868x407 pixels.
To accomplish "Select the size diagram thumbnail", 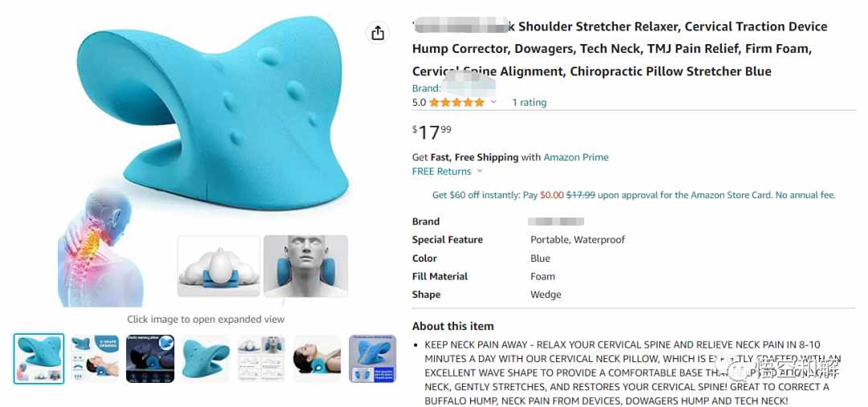I will (261, 358).
